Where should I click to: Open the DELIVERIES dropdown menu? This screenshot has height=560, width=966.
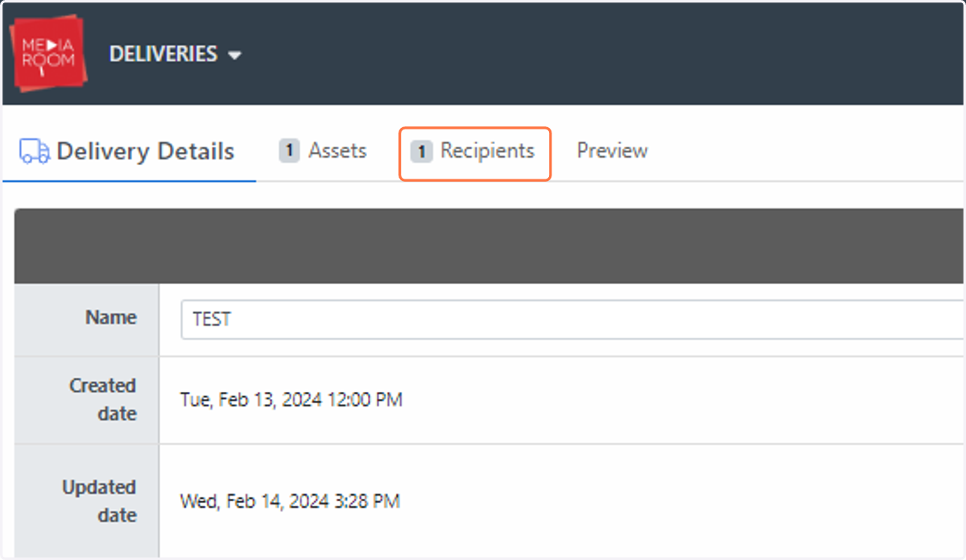175,55
